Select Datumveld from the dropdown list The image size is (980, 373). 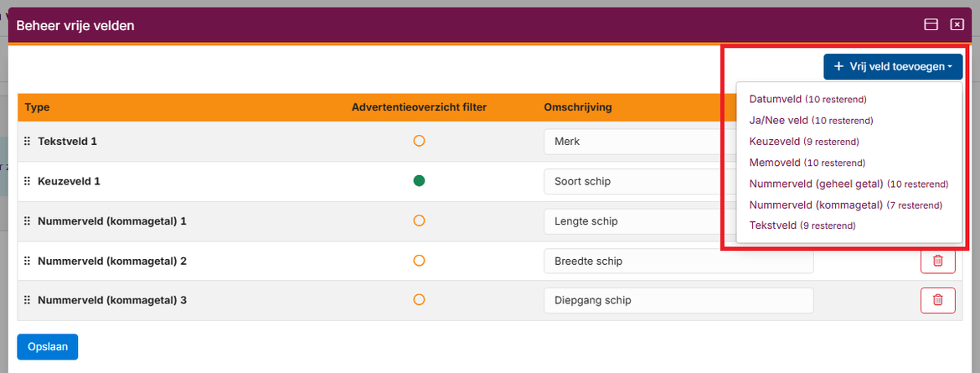click(x=776, y=99)
